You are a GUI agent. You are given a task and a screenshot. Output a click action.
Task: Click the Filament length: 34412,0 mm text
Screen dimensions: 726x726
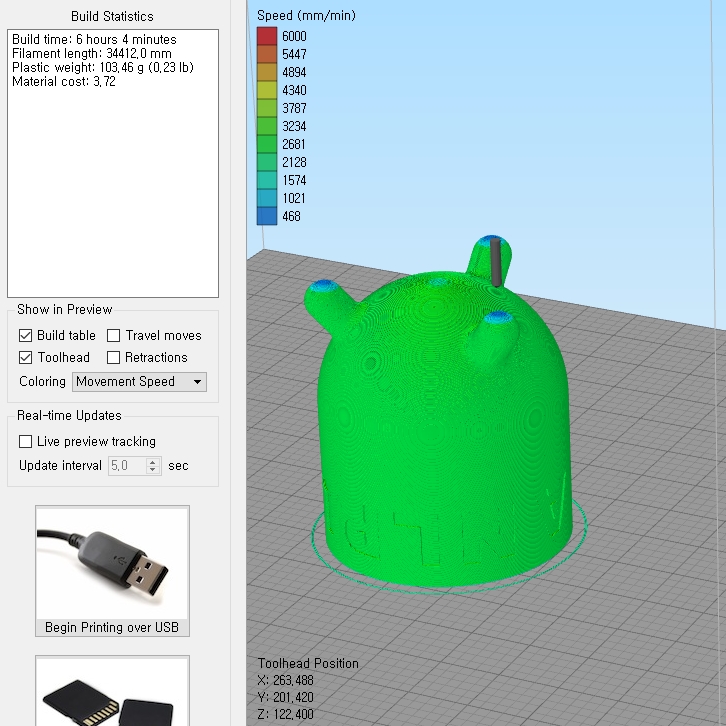[x=92, y=53]
